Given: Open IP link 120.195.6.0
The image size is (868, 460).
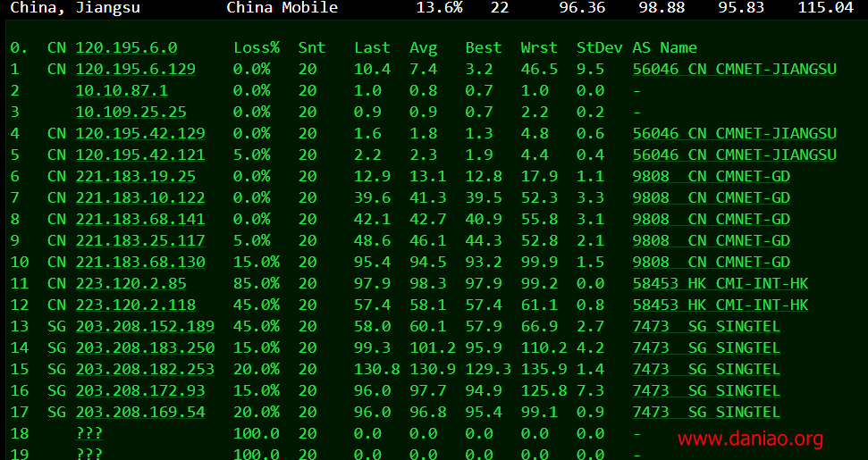Looking at the screenshot, I should (x=126, y=47).
